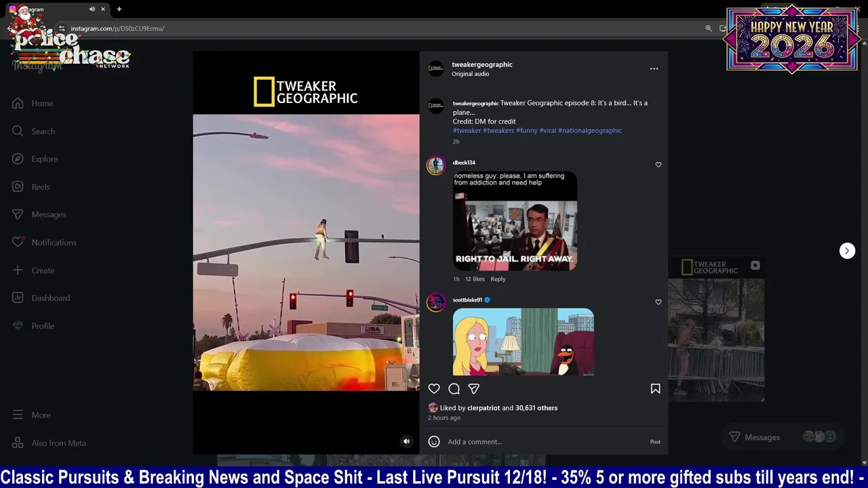Click Original audio link
868x488 pixels.
click(470, 74)
